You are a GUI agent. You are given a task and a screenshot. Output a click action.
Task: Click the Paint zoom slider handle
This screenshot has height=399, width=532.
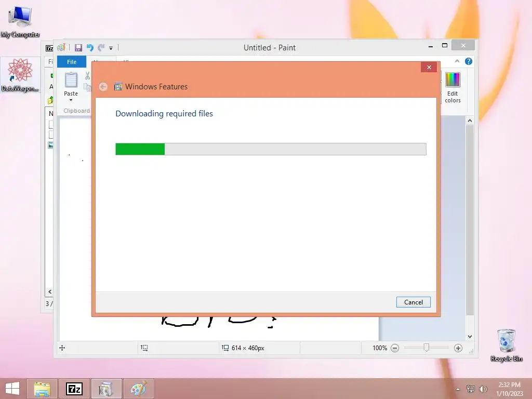pos(427,348)
